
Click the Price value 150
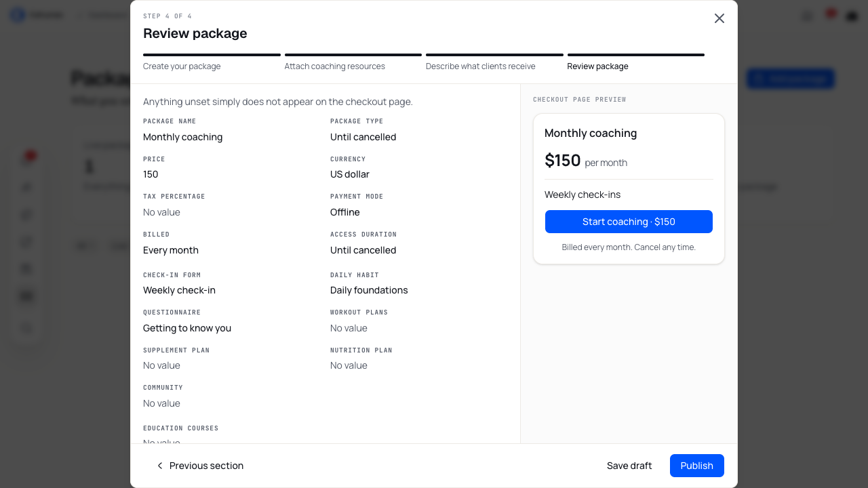click(151, 174)
